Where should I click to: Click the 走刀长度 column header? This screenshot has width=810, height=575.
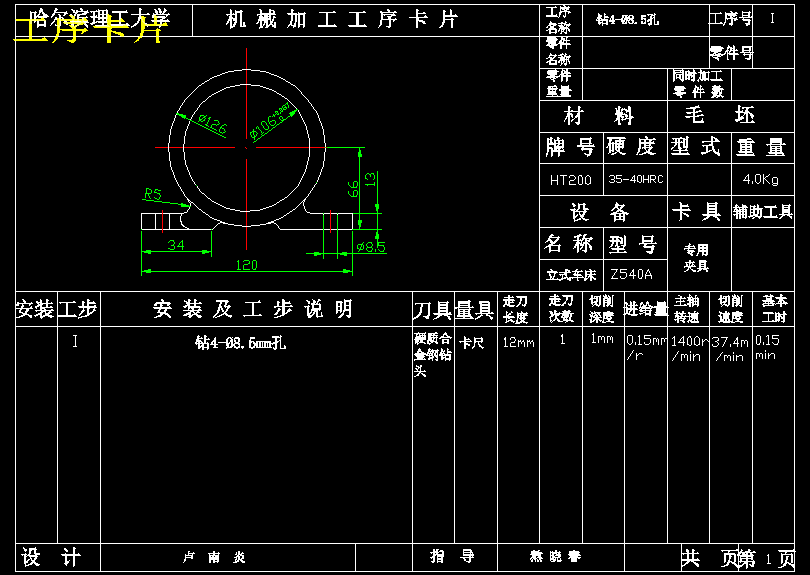click(515, 309)
